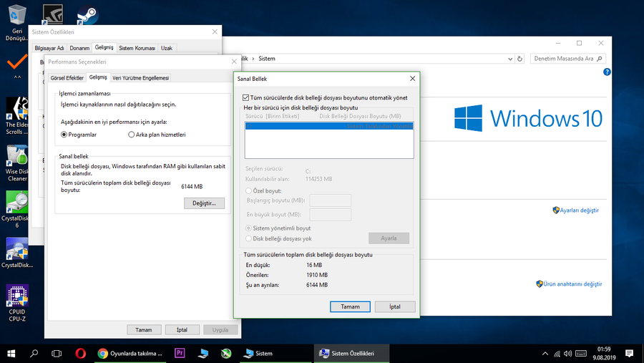
Task: Select the Programlar radio button
Action: [x=64, y=135]
